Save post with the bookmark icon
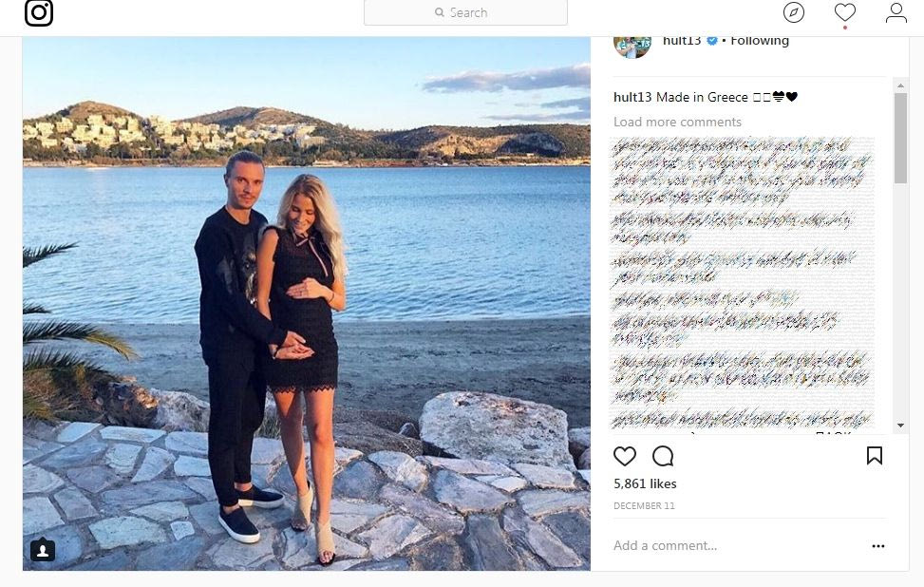The height and width of the screenshot is (587, 924). coord(875,456)
